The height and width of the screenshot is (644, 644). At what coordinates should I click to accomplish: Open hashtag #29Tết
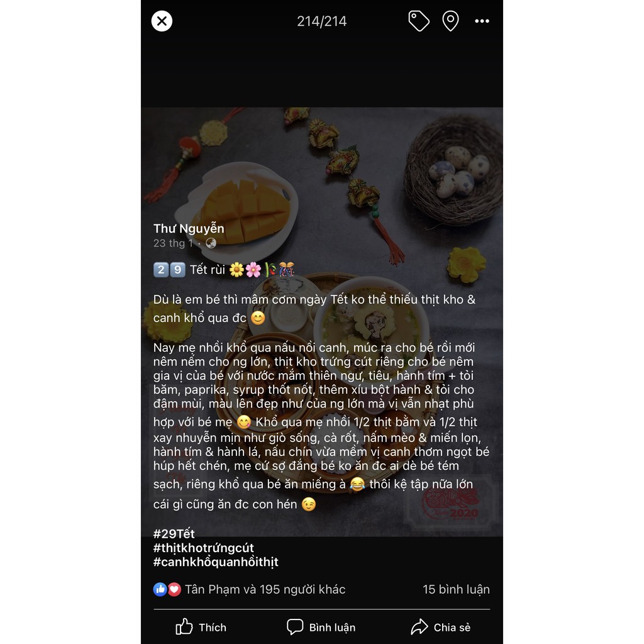(174, 533)
